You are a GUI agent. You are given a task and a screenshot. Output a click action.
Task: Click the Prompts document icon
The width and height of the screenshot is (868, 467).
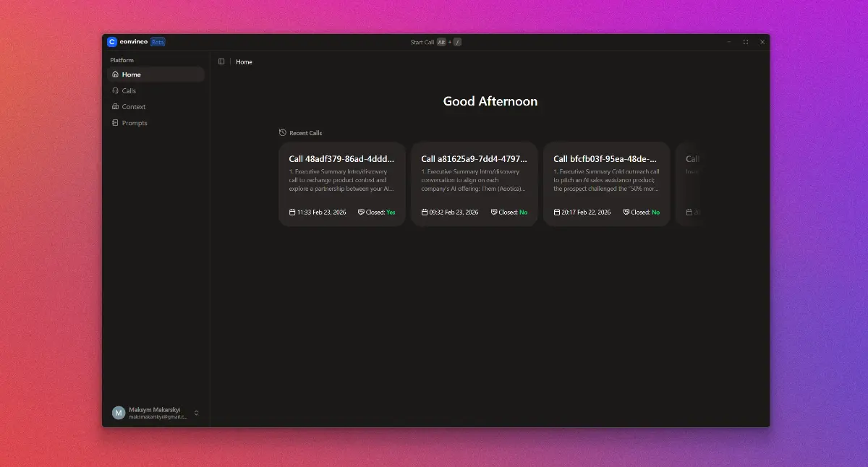click(x=116, y=123)
